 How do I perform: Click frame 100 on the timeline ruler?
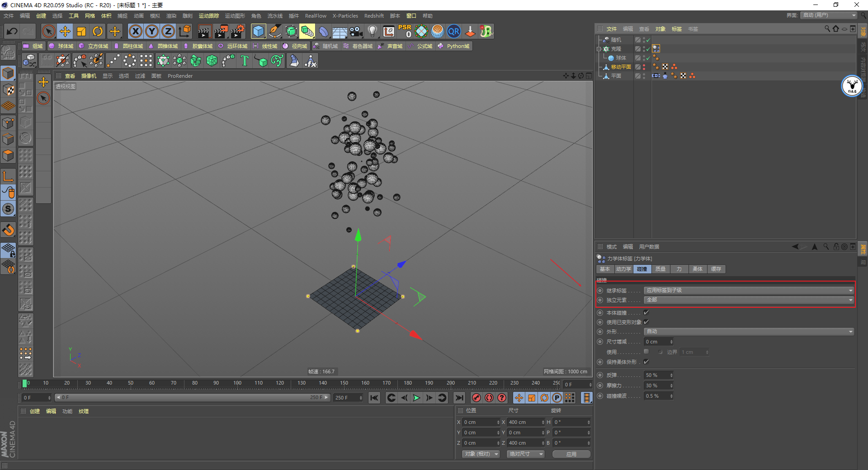237,383
